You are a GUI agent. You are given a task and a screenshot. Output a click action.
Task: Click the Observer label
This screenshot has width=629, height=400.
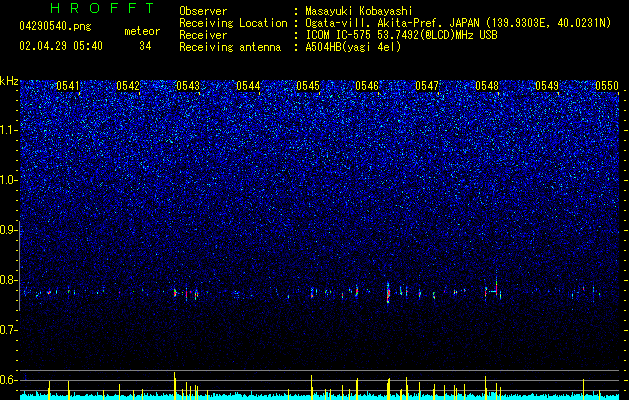[203, 11]
